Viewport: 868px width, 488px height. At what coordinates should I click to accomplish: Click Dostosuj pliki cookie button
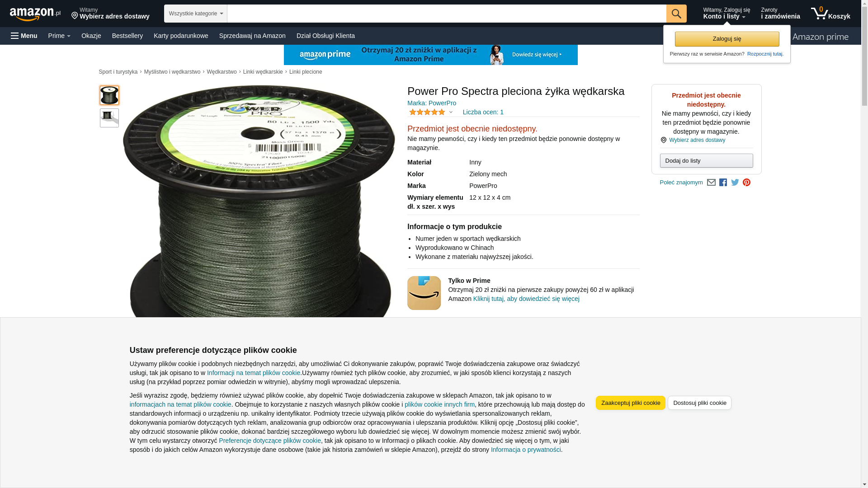699,403
